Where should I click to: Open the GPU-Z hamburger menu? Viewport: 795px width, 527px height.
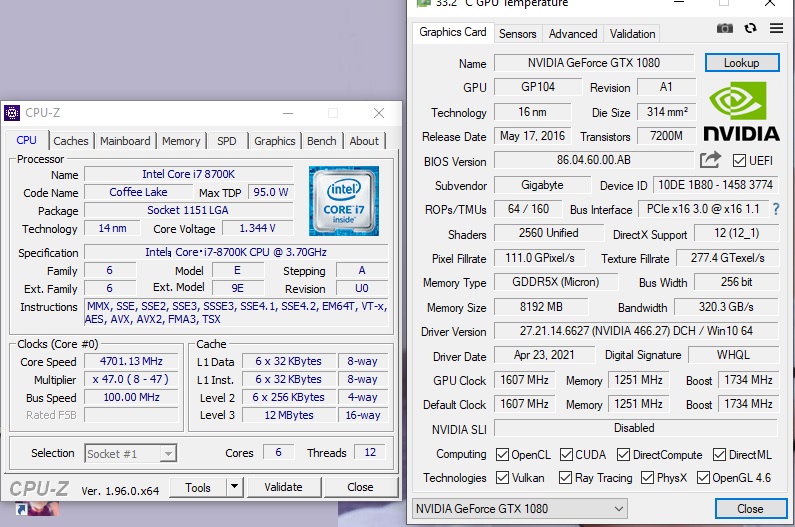776,28
